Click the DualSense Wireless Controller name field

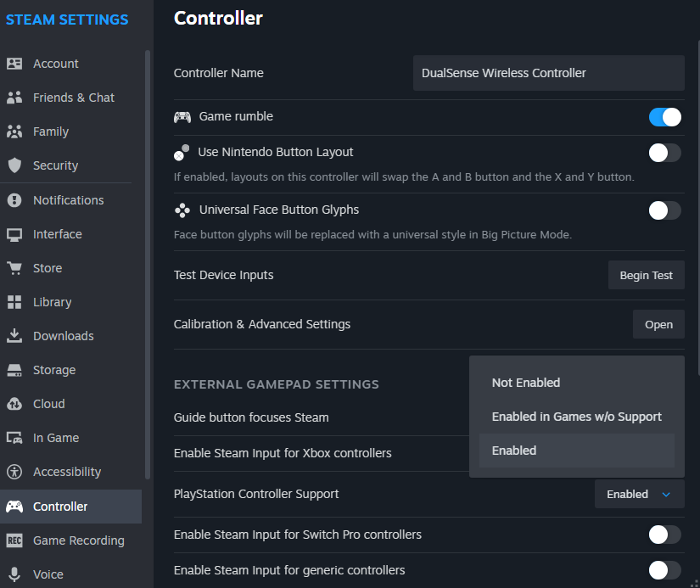[x=549, y=73]
